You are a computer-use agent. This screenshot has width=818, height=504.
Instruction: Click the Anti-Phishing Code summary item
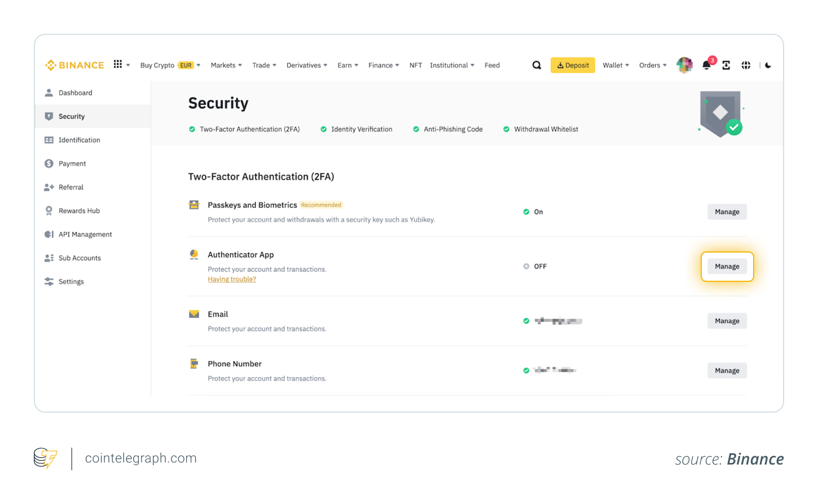[x=448, y=129]
